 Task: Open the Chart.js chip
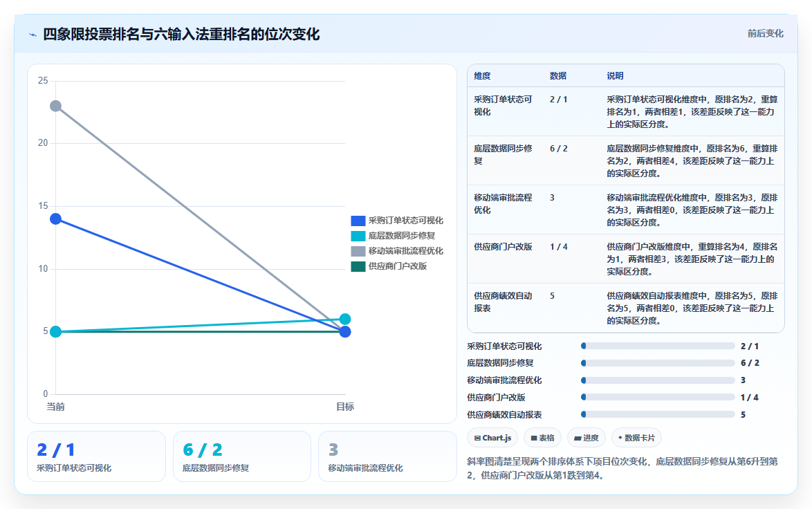point(492,438)
